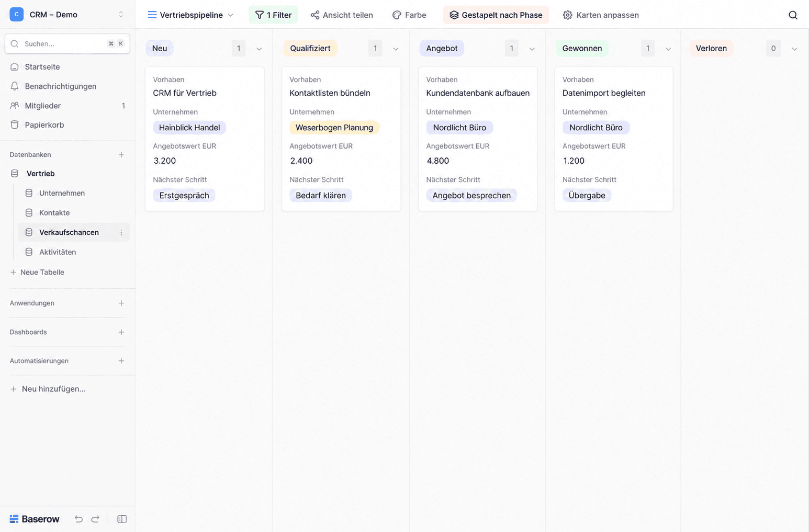Click the search magnifier icon at top right
809x532 pixels.
[793, 15]
